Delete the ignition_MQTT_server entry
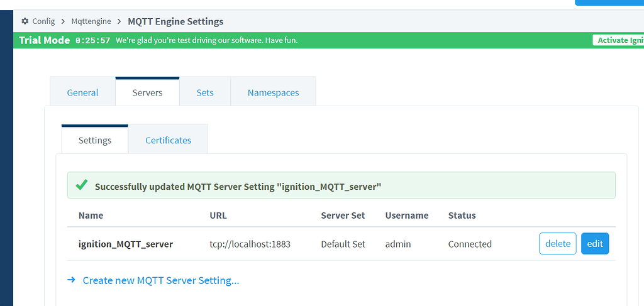The width and height of the screenshot is (644, 306). [557, 244]
